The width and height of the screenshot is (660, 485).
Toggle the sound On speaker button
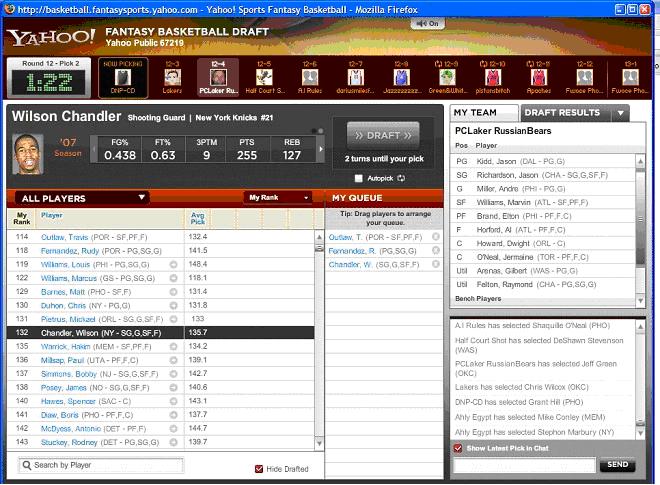[427, 24]
